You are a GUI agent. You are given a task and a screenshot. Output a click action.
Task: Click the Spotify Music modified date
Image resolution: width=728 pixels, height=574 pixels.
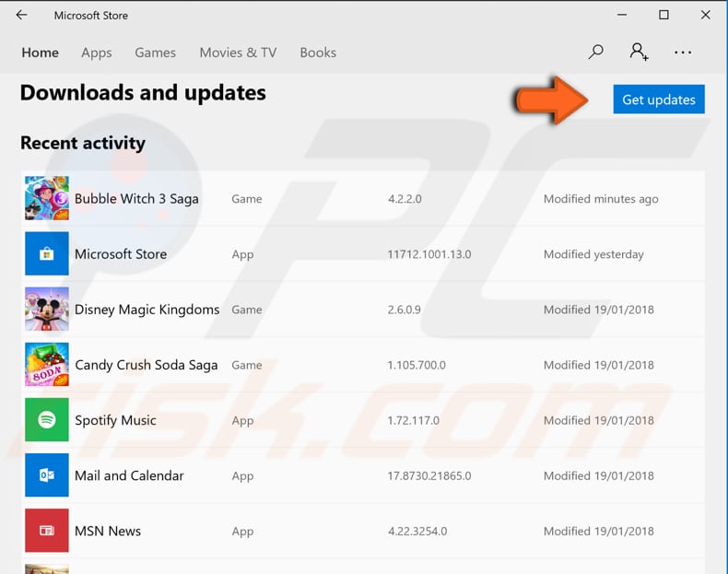pyautogui.click(x=598, y=420)
